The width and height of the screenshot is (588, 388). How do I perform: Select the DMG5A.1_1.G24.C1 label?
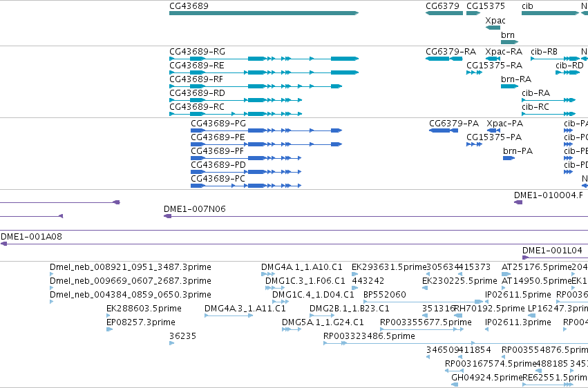pos(323,323)
